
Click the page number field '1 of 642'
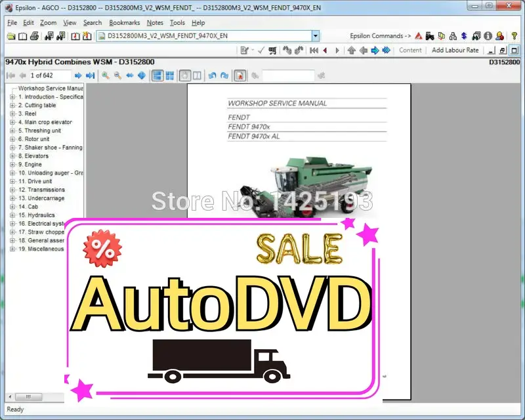pos(50,75)
